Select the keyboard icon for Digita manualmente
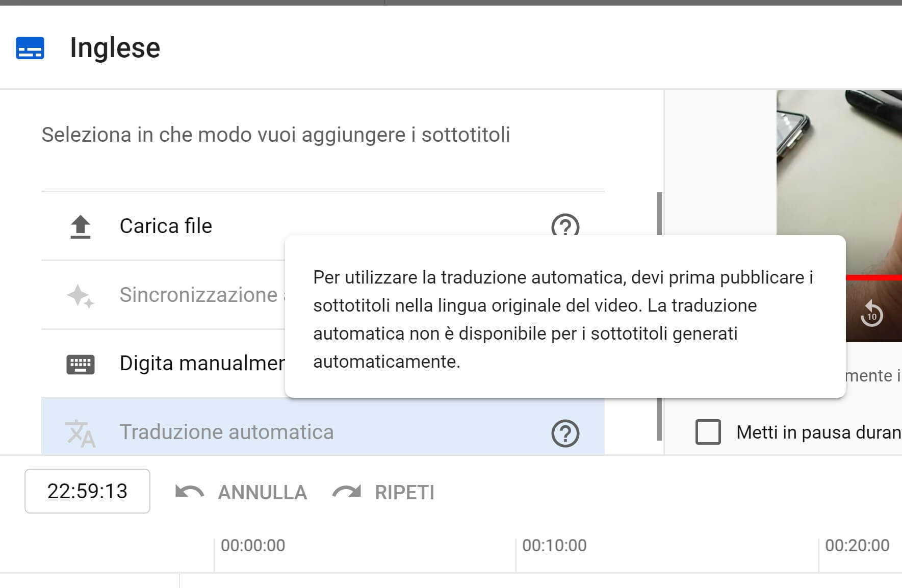 tap(81, 364)
